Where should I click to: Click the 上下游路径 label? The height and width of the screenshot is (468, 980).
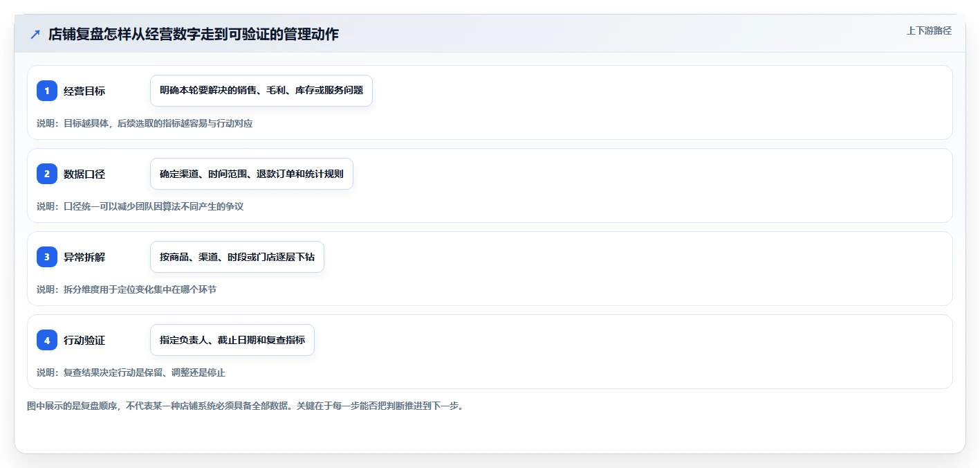click(x=929, y=30)
